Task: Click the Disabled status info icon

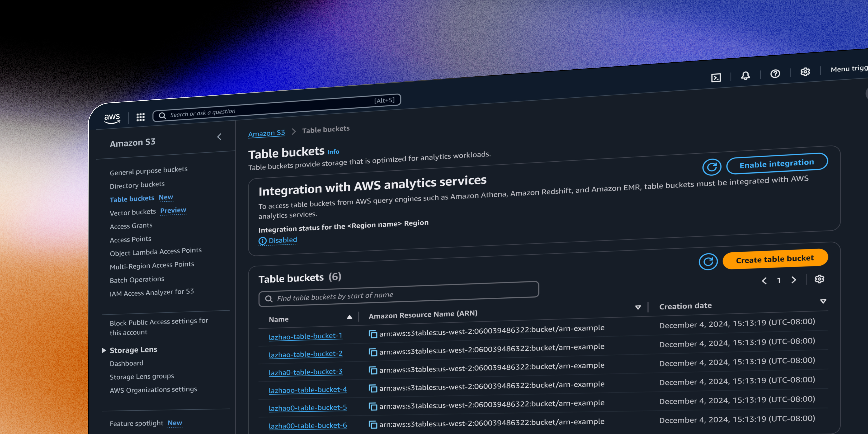Action: pos(262,241)
